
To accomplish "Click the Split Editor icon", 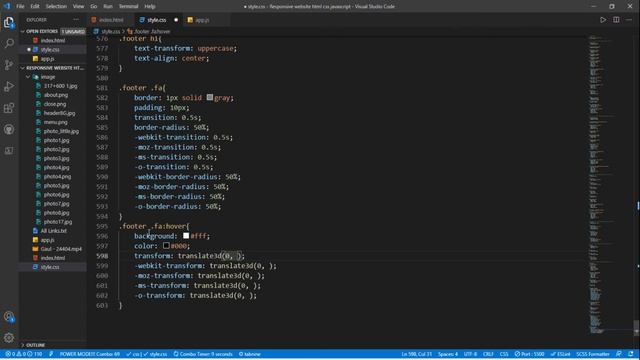I will pyautogui.click(x=616, y=20).
